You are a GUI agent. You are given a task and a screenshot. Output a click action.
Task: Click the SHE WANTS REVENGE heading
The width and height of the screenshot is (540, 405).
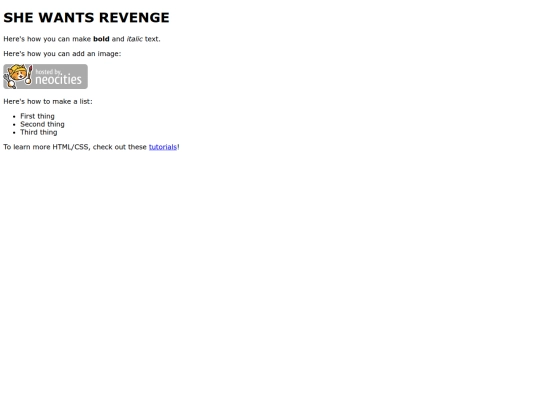(x=86, y=18)
